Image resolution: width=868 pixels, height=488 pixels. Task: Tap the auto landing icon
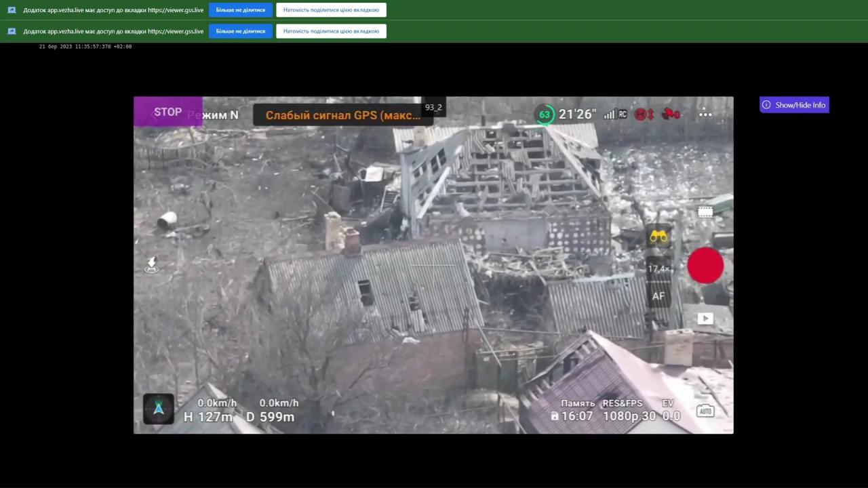coord(152,265)
